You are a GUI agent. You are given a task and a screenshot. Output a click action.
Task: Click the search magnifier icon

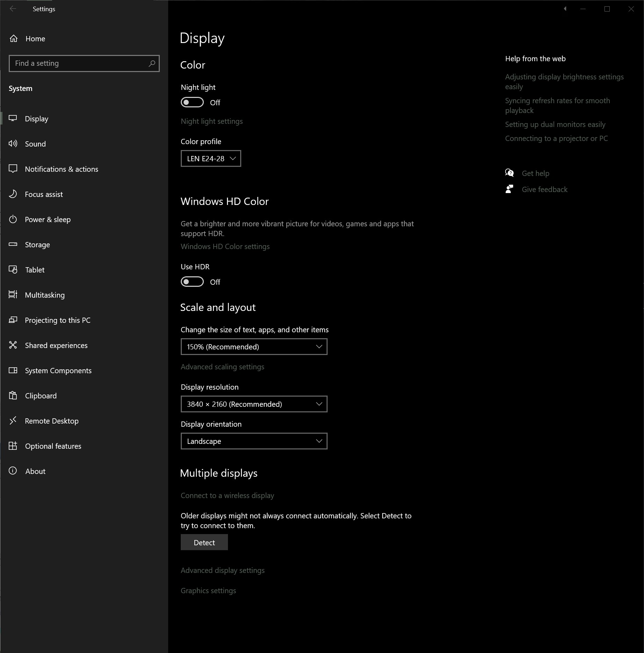[152, 63]
